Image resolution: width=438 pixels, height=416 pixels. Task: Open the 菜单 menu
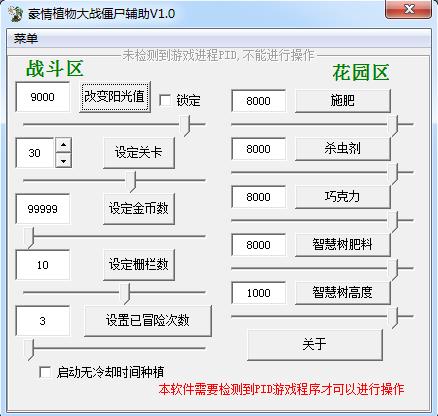click(x=26, y=38)
